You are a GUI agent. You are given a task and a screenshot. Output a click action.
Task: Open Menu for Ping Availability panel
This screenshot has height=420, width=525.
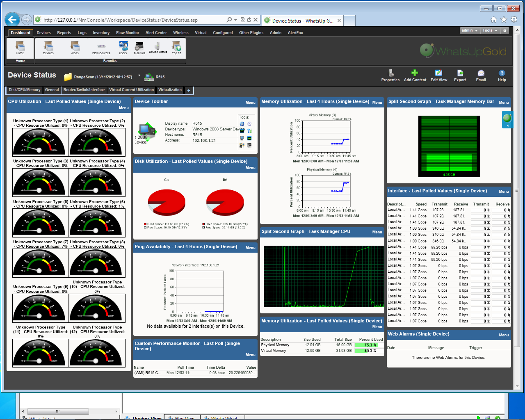click(x=251, y=248)
